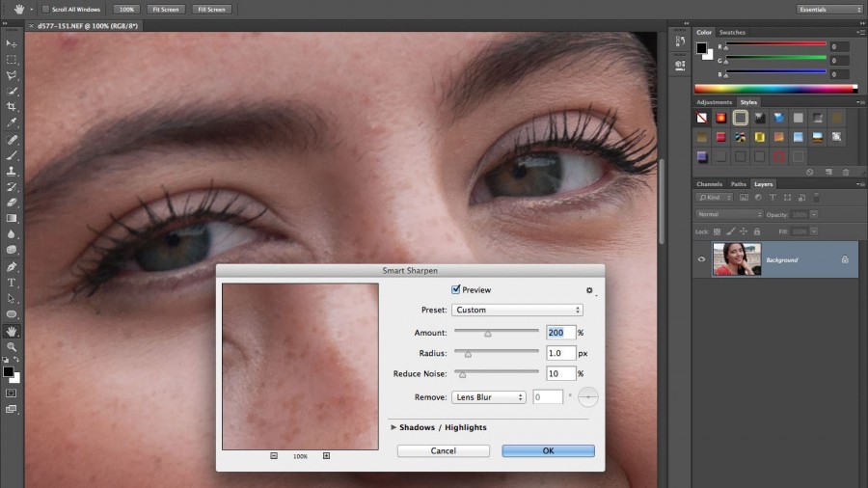Click the 100% button in options bar
This screenshot has height=488, width=868.
126,10
